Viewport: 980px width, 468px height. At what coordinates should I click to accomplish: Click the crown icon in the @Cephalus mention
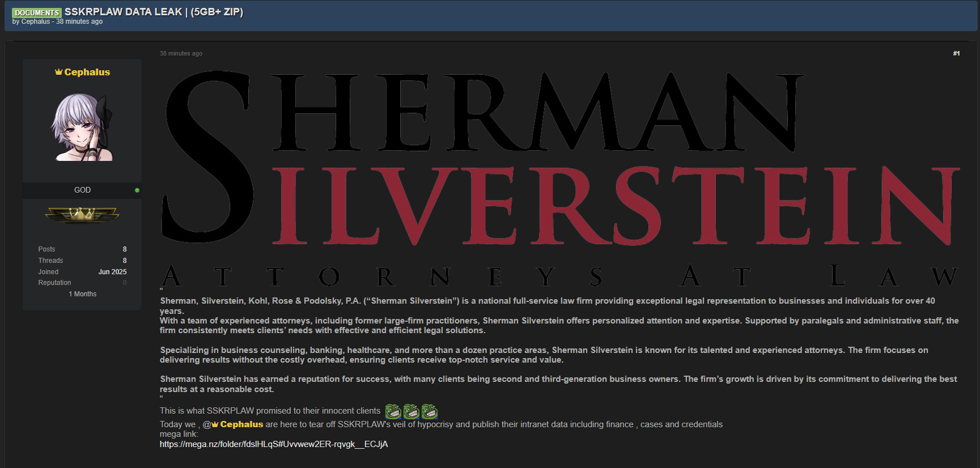[x=215, y=424]
